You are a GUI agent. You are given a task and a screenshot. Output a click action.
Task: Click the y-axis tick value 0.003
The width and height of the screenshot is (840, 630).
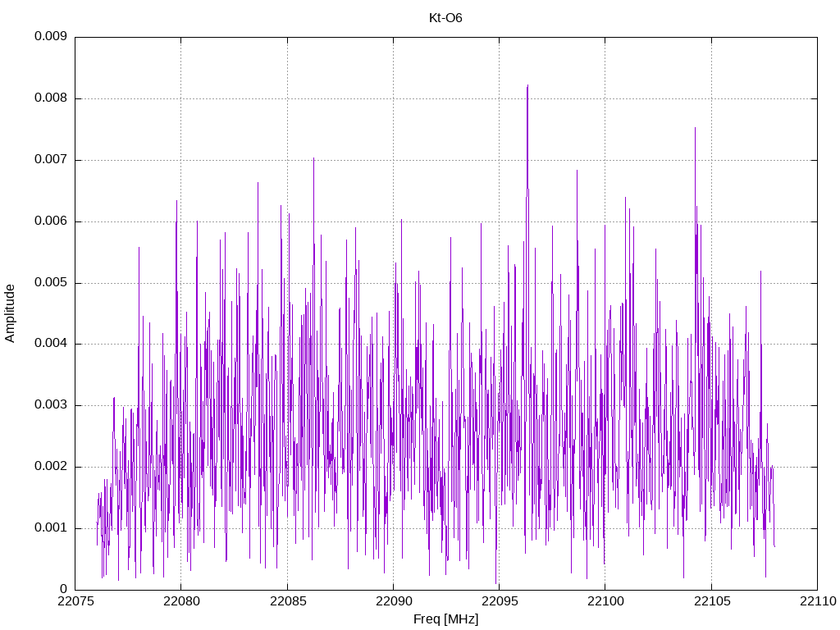tap(51, 405)
